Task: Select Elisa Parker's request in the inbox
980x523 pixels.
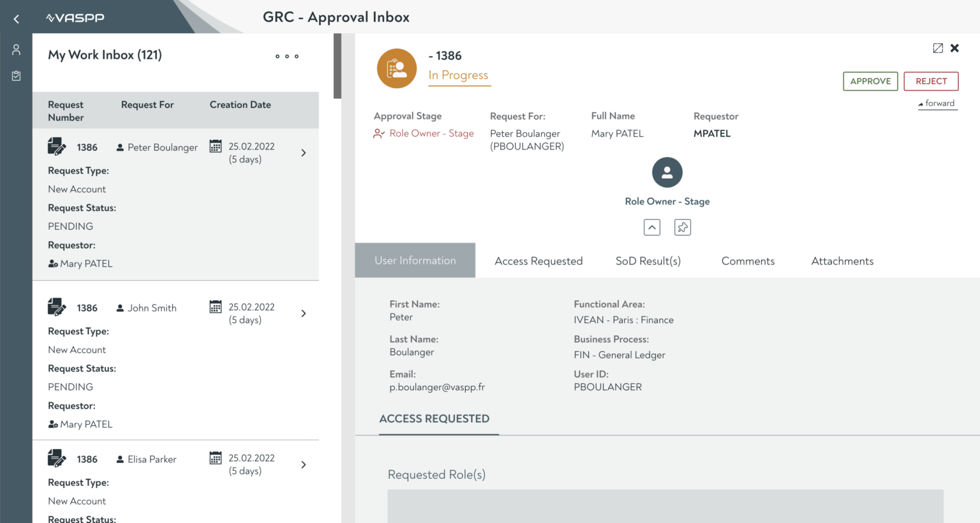Action: (x=153, y=459)
